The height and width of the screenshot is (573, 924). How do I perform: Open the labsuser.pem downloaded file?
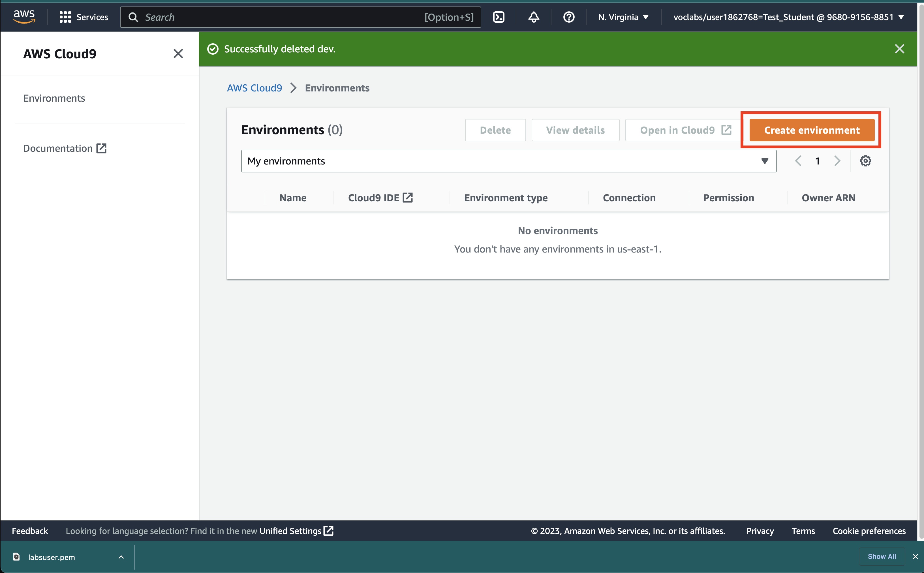point(52,557)
